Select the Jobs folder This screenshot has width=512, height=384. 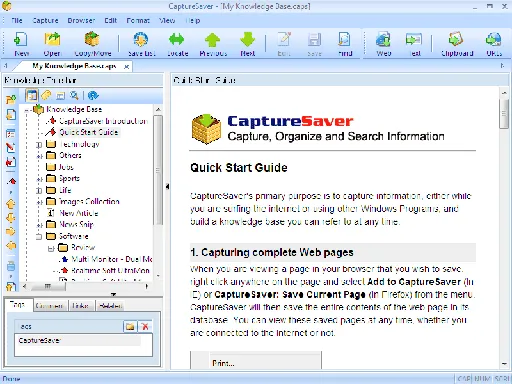pyautogui.click(x=66, y=167)
